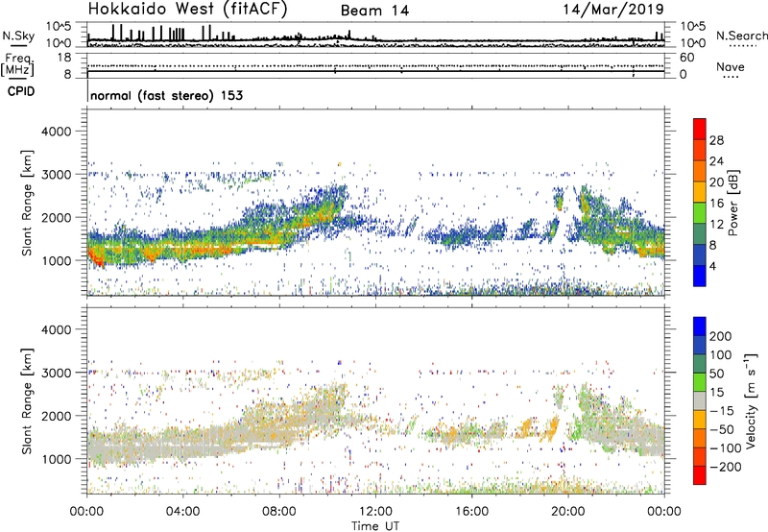Click 'Slant Range [km]' label of power panel

pos(27,203)
